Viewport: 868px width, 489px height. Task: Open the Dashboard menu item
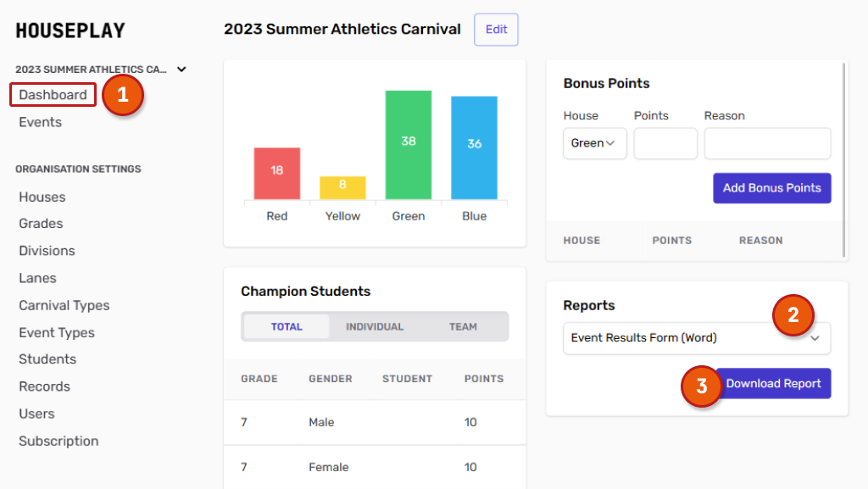(x=53, y=95)
